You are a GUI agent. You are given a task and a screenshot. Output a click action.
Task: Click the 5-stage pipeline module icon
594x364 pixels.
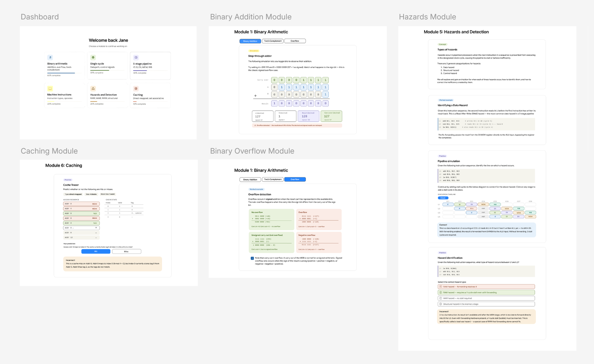[136, 58]
